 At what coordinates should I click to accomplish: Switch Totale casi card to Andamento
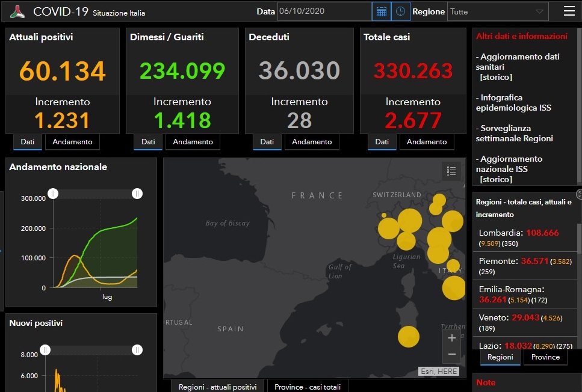427,142
